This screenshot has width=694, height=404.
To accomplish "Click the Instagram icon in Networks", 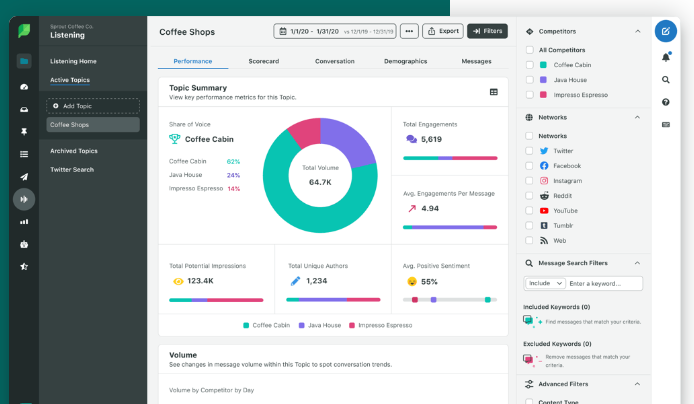I will tap(544, 181).
